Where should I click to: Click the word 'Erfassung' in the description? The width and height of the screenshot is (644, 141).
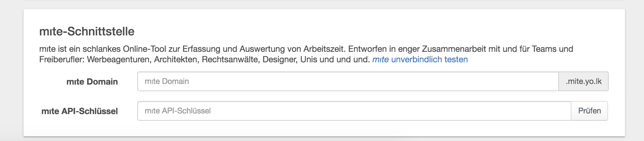(x=201, y=49)
